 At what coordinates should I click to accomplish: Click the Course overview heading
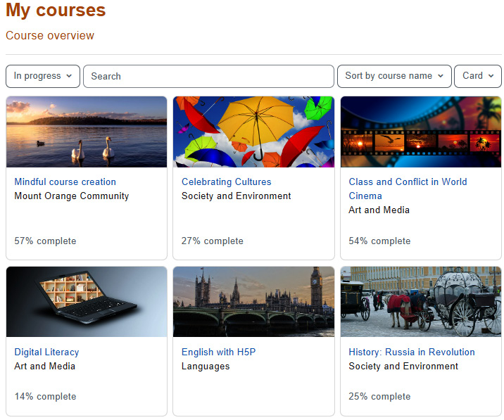pyautogui.click(x=50, y=35)
